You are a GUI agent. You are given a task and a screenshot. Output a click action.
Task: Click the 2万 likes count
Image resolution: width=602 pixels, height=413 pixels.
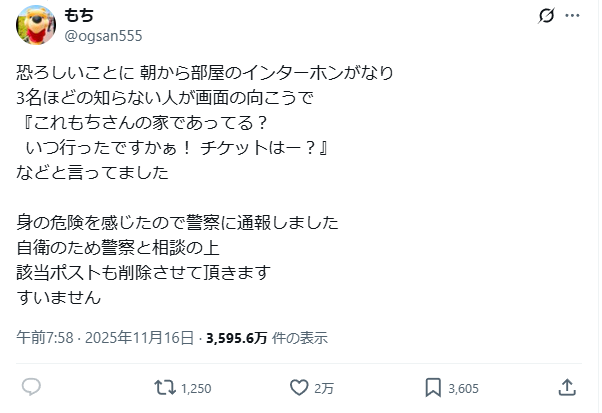click(324, 387)
